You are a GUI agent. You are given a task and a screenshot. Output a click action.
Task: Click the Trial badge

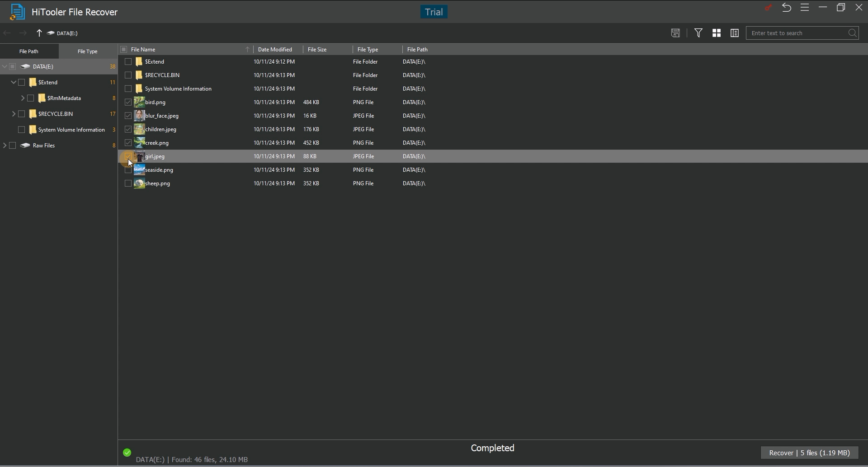(x=434, y=12)
